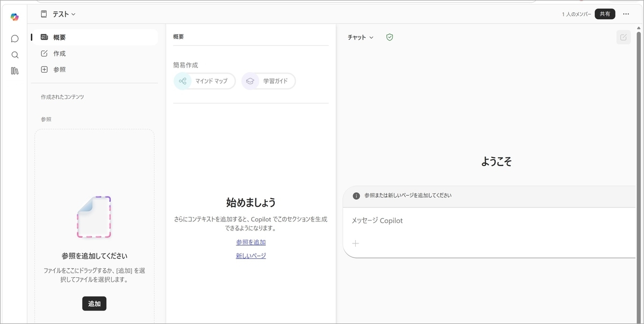The width and height of the screenshot is (644, 324).
Task: Open the library books icon in left rail
Action: (14, 71)
